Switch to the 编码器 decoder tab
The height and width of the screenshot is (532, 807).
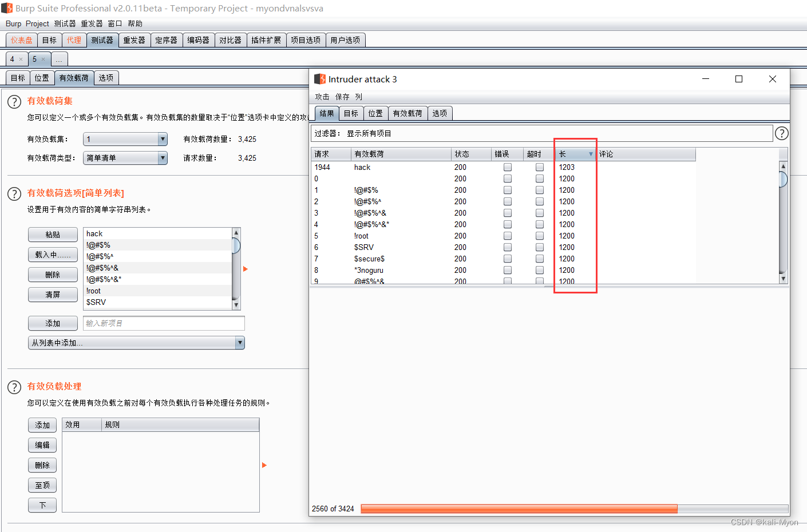(199, 40)
